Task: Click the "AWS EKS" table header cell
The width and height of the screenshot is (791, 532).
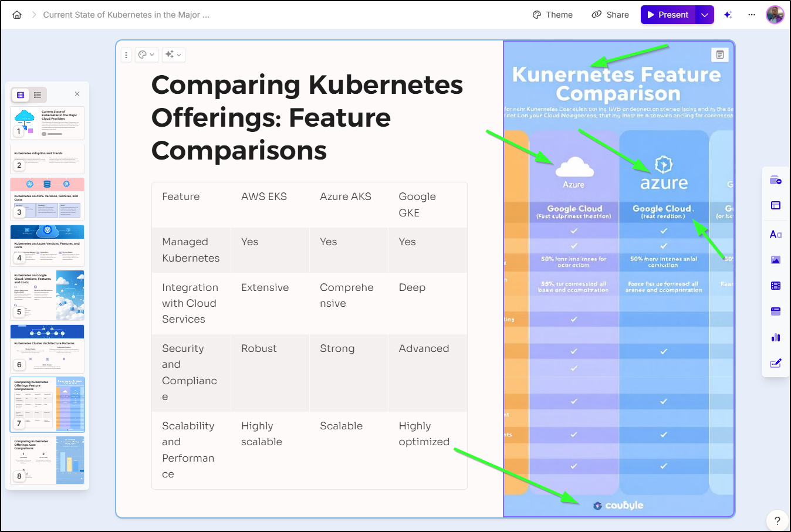Action: pyautogui.click(x=270, y=205)
